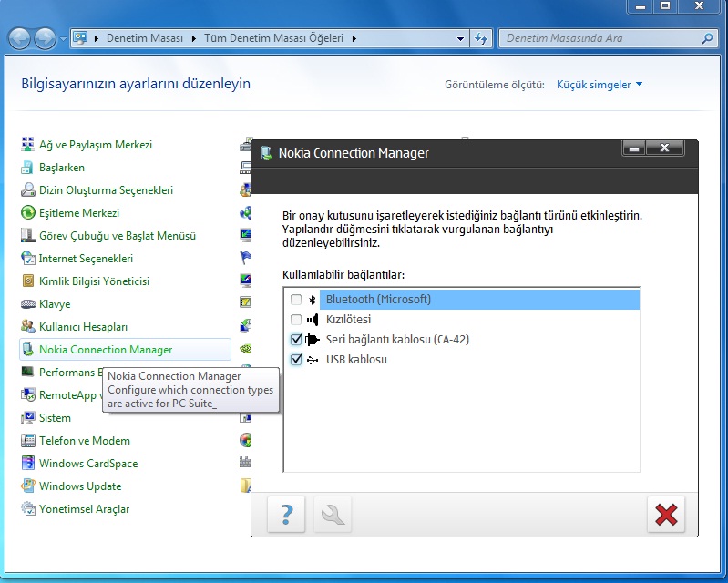The height and width of the screenshot is (583, 728).
Task: Click the Sistem computer icon
Action: click(x=28, y=417)
